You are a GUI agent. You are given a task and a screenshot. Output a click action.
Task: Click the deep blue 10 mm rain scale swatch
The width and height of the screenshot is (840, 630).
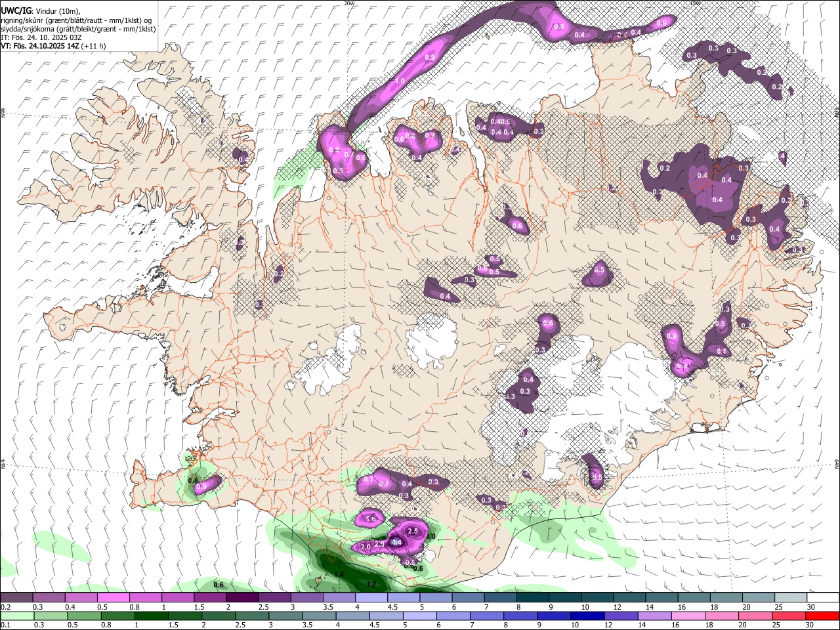coord(587,616)
